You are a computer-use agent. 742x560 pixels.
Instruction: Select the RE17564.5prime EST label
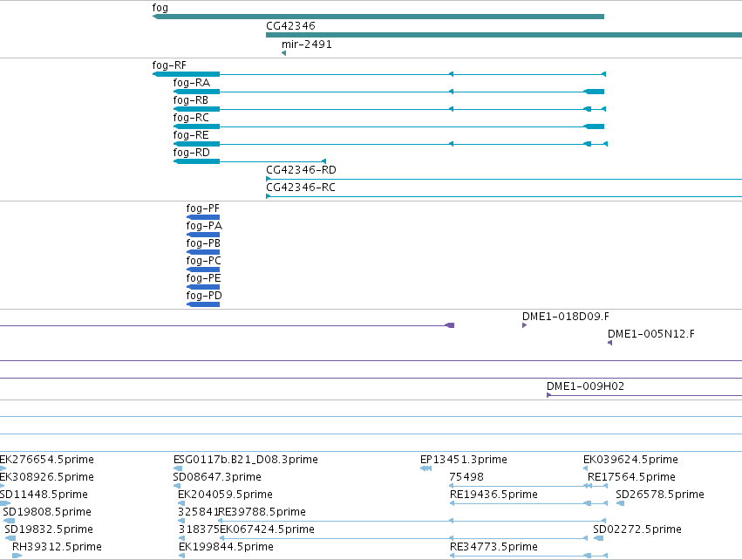point(632,476)
